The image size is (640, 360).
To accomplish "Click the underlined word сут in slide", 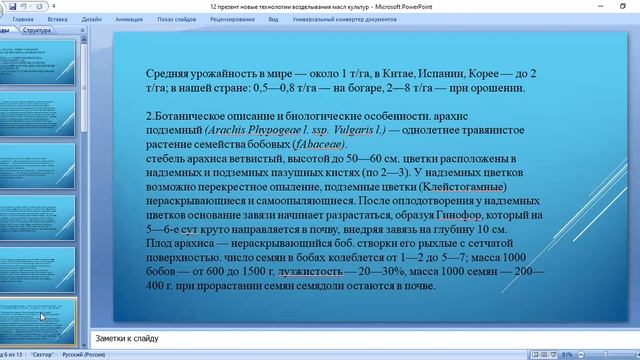I will tap(189, 229).
